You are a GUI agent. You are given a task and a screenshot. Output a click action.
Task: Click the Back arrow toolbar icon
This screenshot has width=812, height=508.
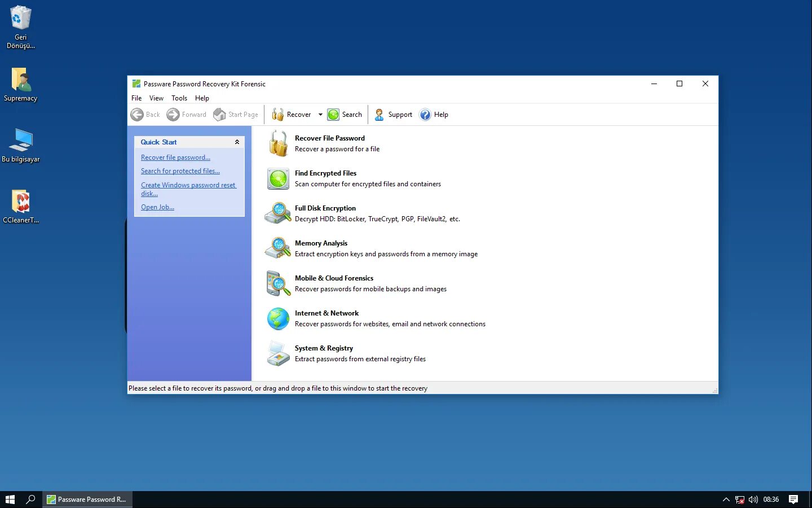click(137, 115)
